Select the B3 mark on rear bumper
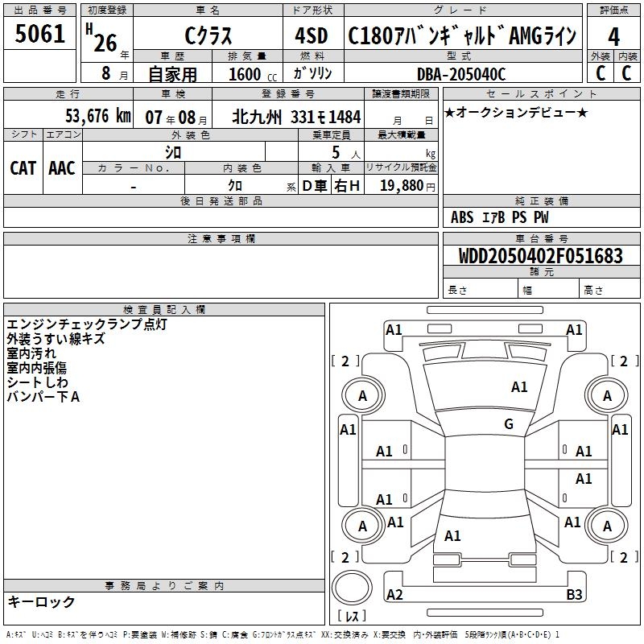The width and height of the screenshot is (644, 644). coord(574,594)
